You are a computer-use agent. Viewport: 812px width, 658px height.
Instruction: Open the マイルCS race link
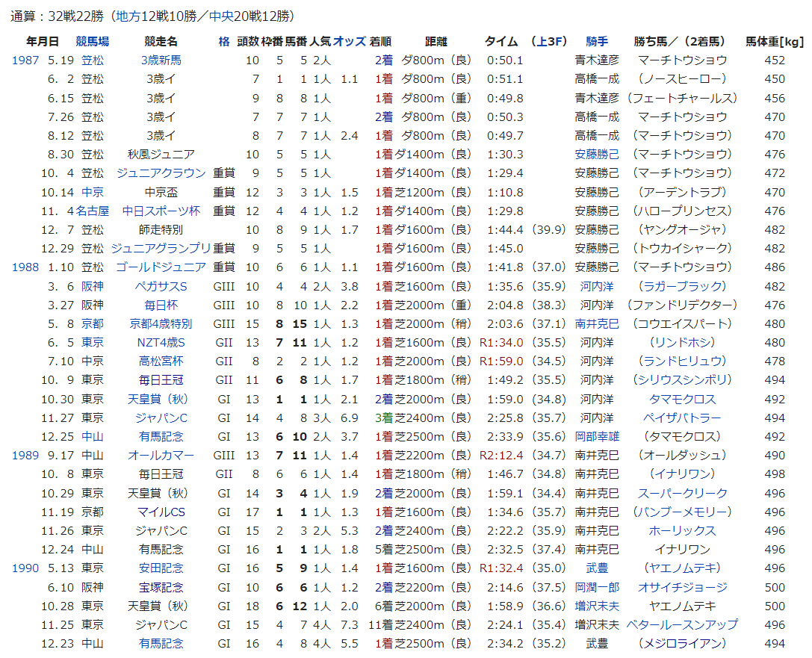click(161, 512)
